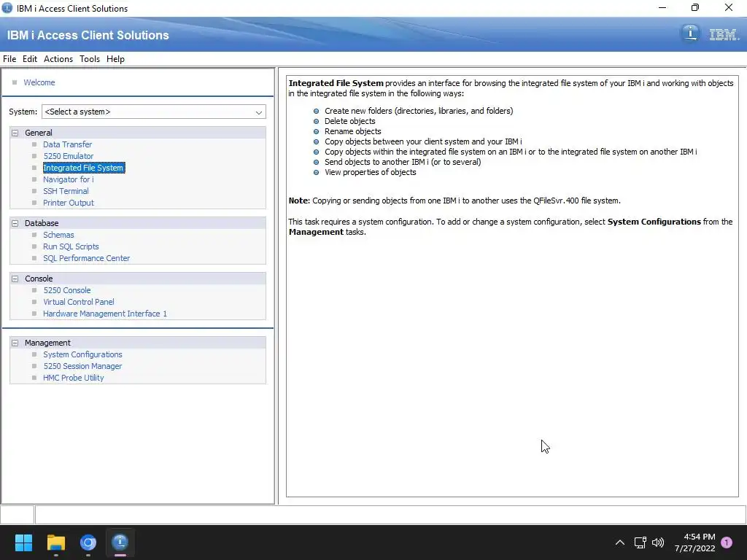Click the bottom status bar message field
Screen dimensions: 747x560
coord(390,515)
